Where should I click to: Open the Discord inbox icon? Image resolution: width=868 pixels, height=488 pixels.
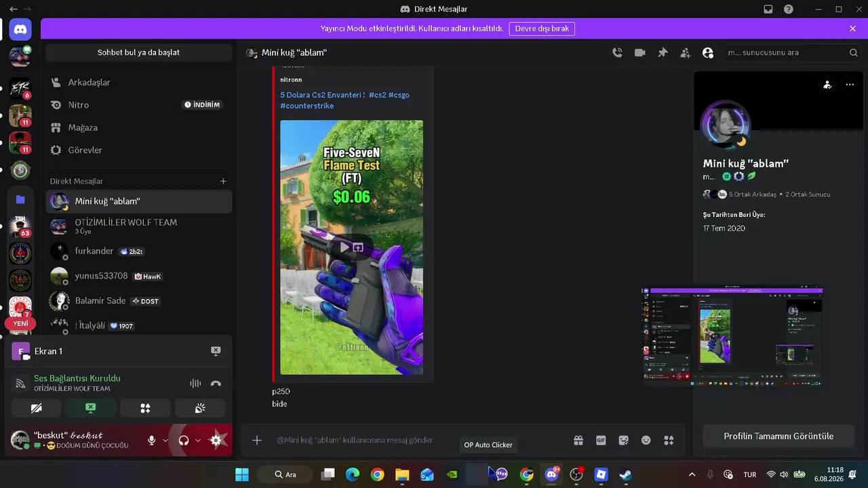point(768,9)
